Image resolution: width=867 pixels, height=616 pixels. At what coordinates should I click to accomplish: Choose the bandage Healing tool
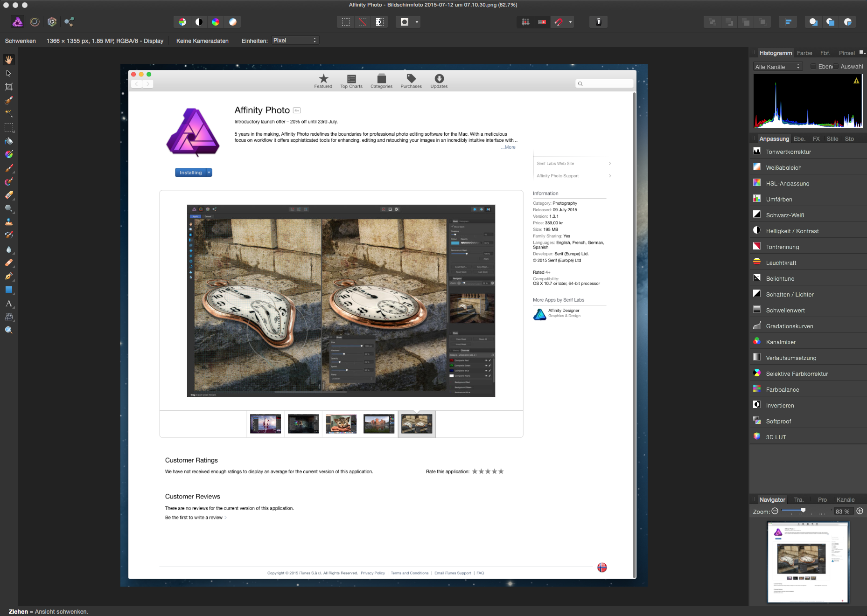tap(9, 263)
